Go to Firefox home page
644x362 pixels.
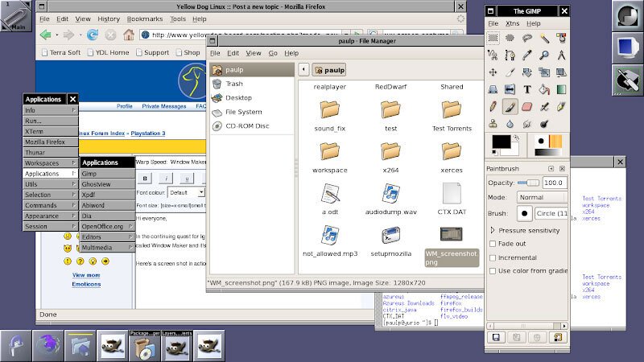point(128,35)
